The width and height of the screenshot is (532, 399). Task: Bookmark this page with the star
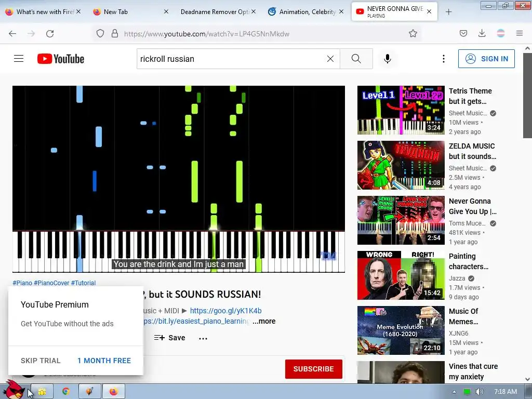pos(413,33)
